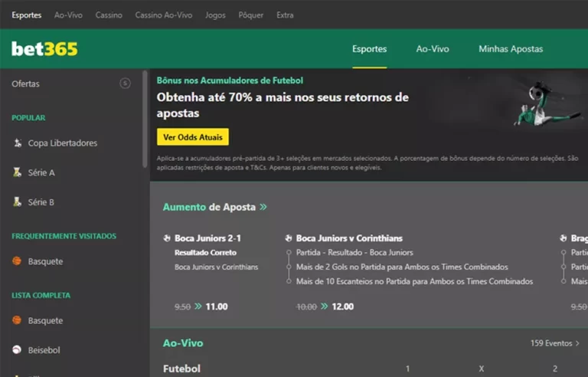Expand Aumento de Aposta double chevron
Screen dimensions: 588x377
click(263, 207)
